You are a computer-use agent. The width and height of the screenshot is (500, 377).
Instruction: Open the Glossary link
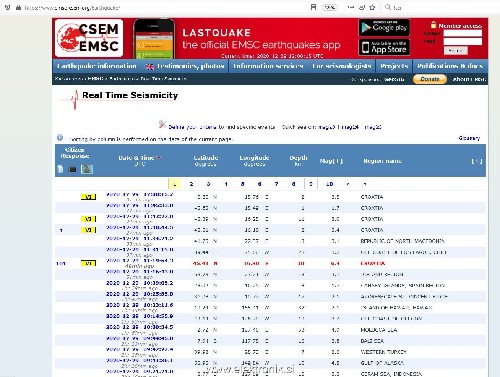coord(469,138)
